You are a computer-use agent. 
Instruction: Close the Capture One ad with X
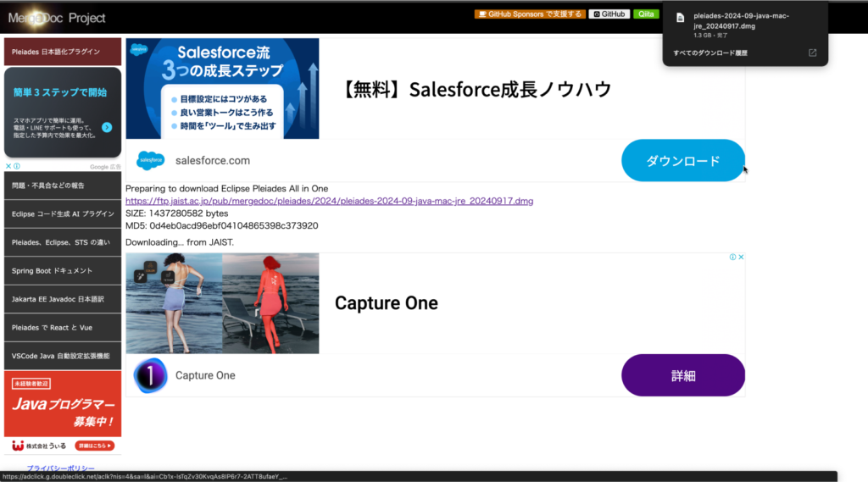(x=741, y=258)
